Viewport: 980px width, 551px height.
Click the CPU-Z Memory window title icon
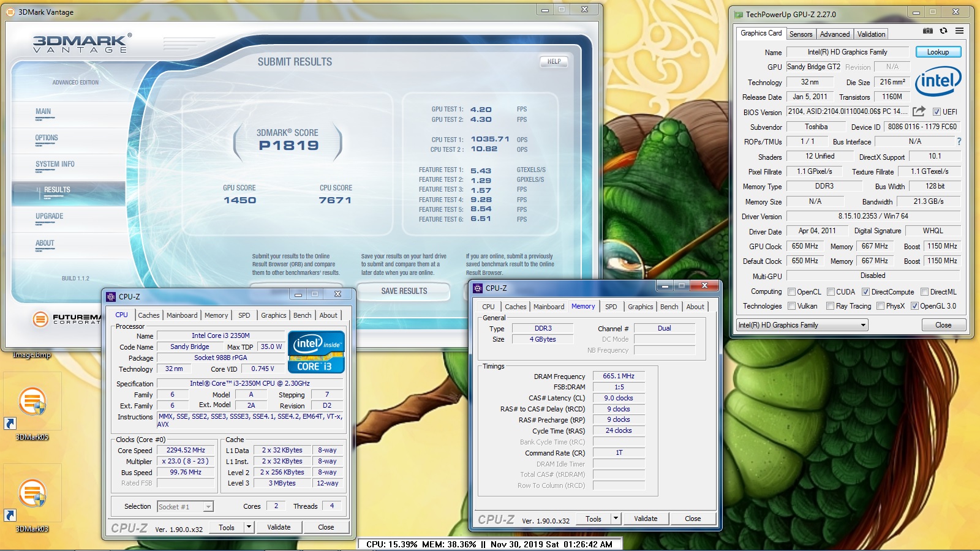pyautogui.click(x=478, y=288)
